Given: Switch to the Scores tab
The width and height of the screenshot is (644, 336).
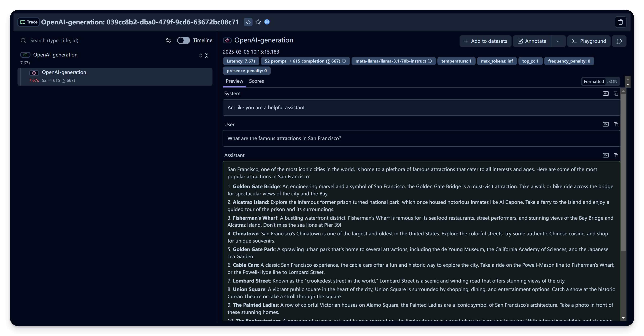Looking at the screenshot, I should 256,81.
